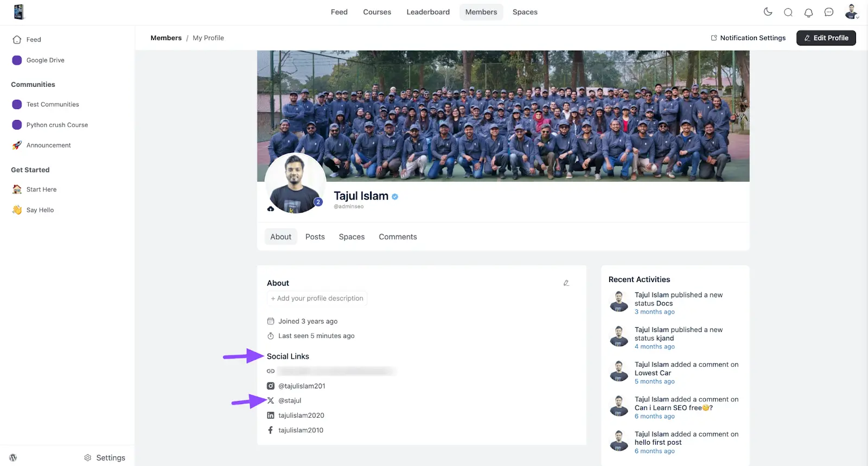
Task: Open Lowest Car comment activity
Action: (686, 369)
